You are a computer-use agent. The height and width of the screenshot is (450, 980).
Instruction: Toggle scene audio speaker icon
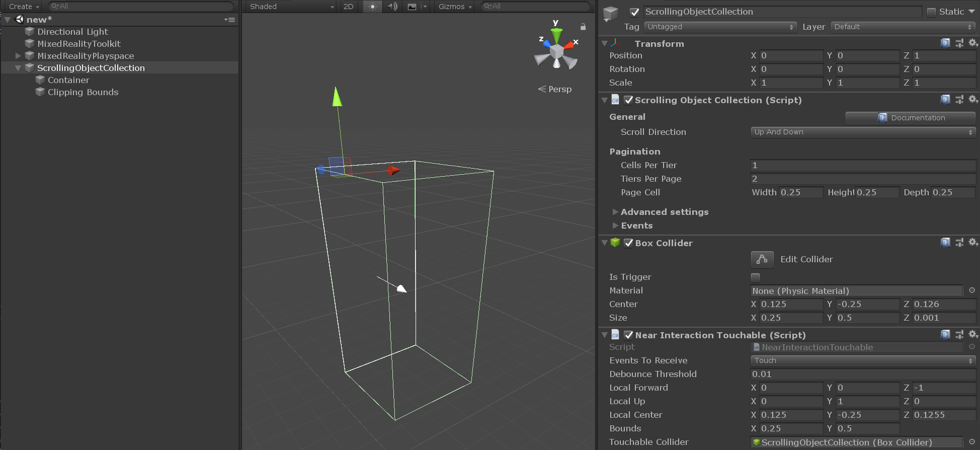click(392, 7)
